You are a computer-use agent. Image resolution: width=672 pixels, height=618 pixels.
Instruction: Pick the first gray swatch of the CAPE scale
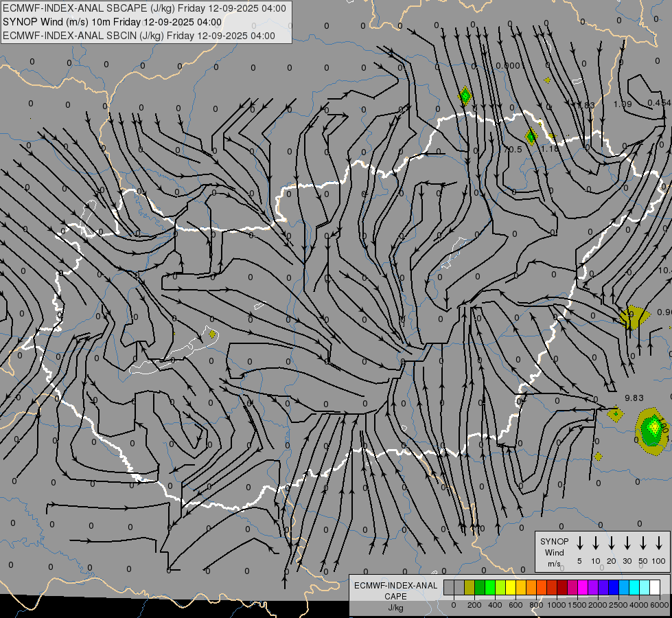[449, 587]
